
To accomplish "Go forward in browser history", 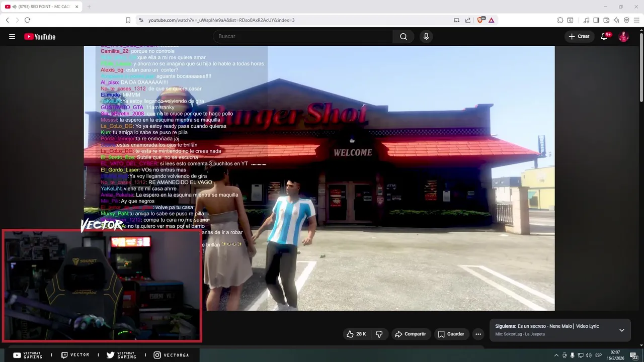I will (17, 20).
